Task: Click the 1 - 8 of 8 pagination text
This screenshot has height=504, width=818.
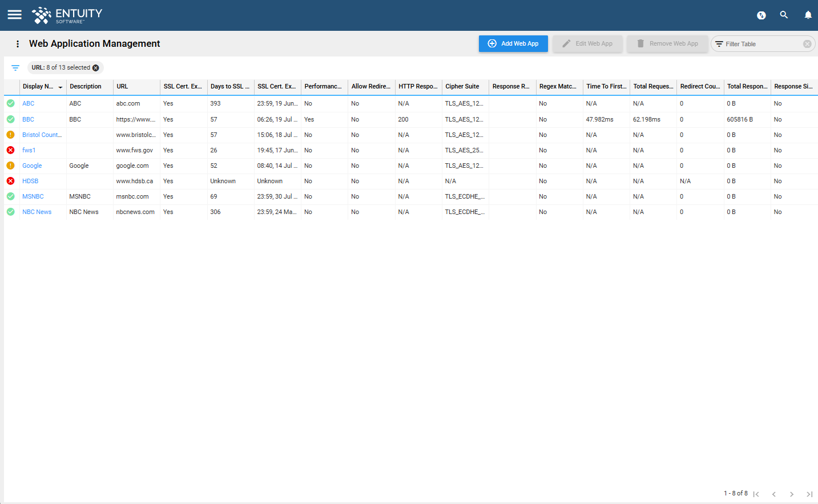Action: pyautogui.click(x=736, y=494)
